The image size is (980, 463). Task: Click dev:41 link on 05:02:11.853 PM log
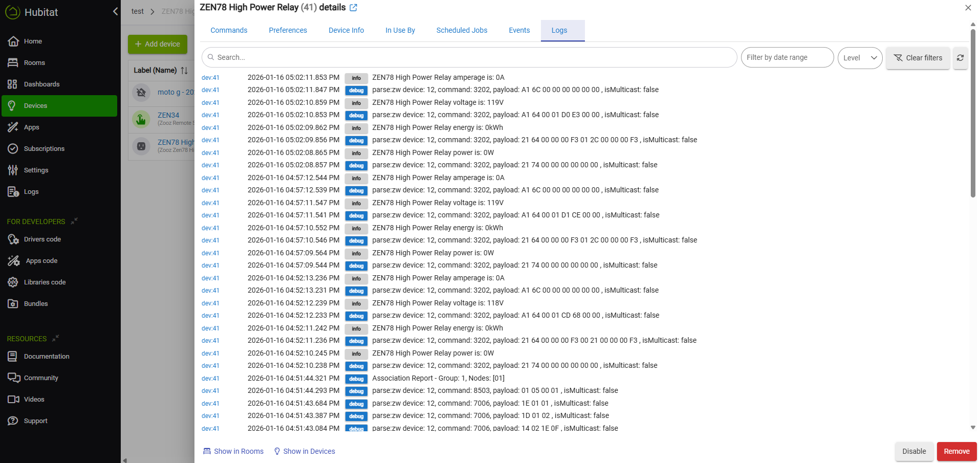(210, 78)
